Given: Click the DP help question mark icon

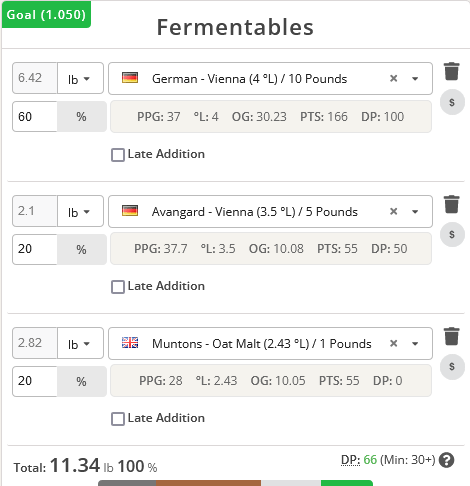Looking at the screenshot, I should [x=446, y=460].
